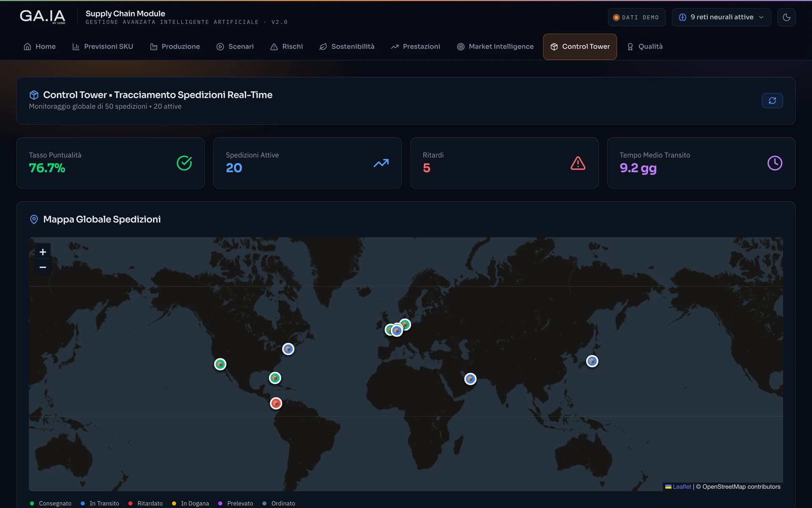Select the blue shipment marker near Japan
Screen dimensions: 812x508
[x=592, y=361]
